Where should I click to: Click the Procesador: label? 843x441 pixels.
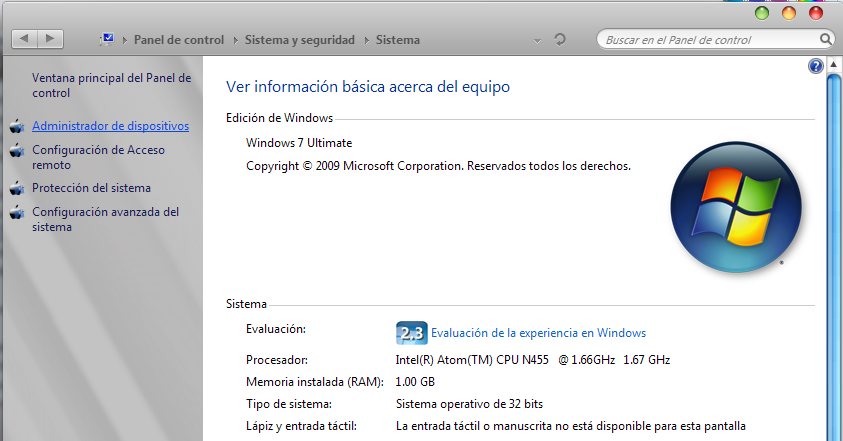click(277, 360)
